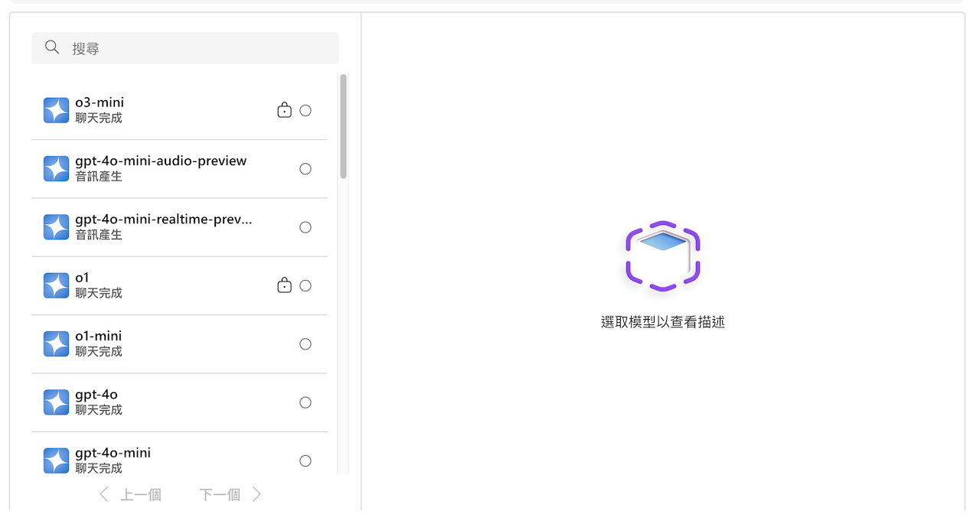Go to next page with 下一個
The height and width of the screenshot is (524, 980).
click(x=230, y=495)
